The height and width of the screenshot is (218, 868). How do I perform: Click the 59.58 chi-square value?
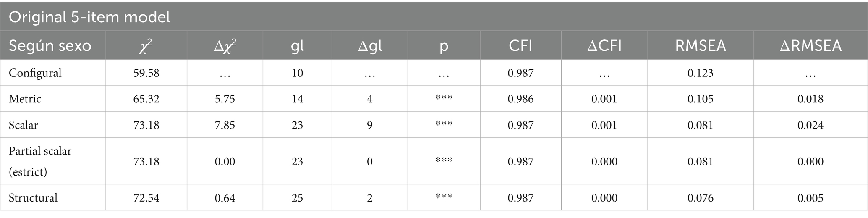coord(146,73)
